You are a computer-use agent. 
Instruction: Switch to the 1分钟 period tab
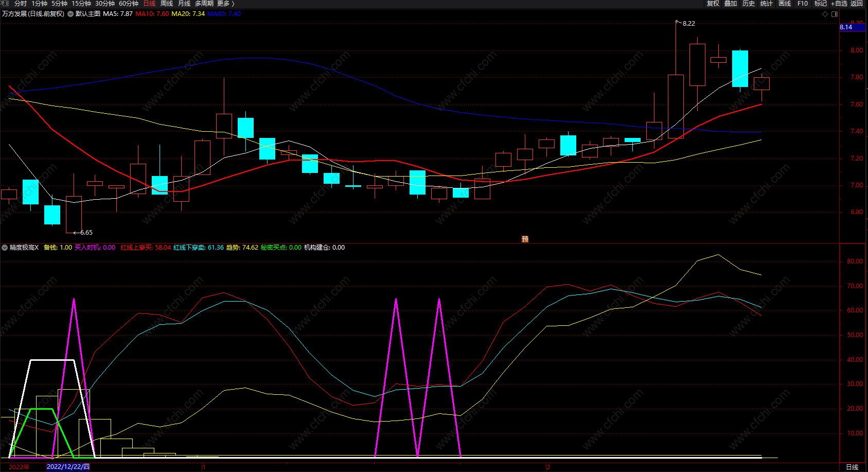tap(40, 4)
